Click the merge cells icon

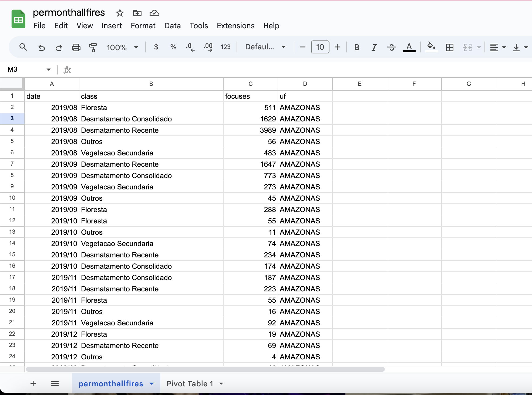point(468,47)
